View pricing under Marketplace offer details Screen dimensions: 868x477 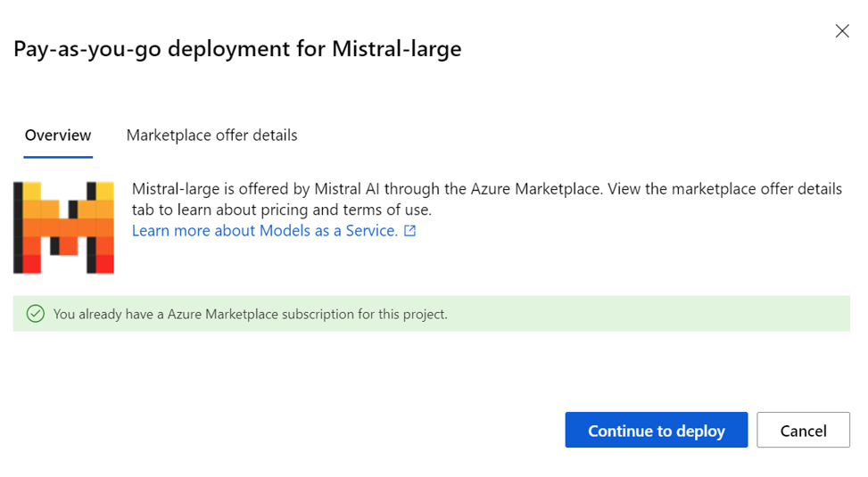(211, 136)
